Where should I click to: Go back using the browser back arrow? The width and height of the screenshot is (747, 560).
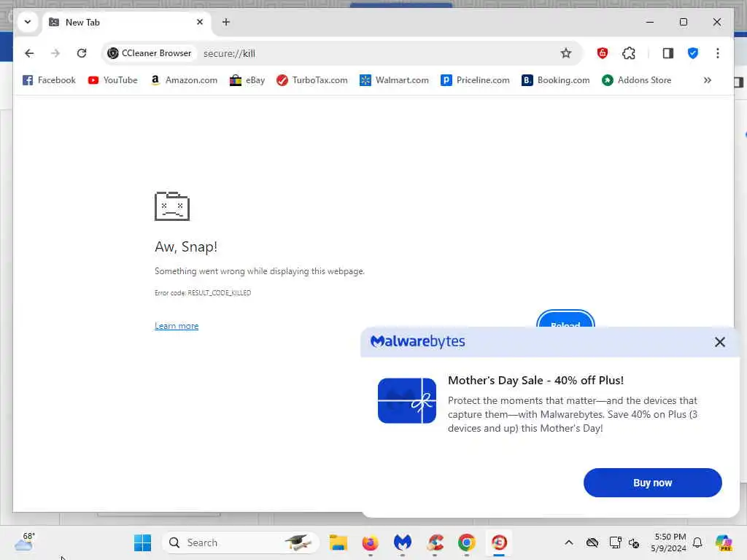tap(29, 53)
